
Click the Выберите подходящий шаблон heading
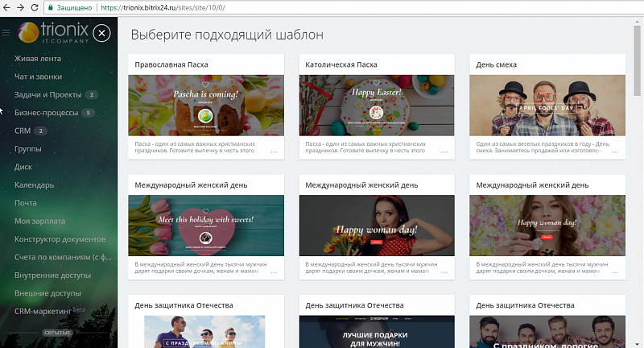(227, 35)
